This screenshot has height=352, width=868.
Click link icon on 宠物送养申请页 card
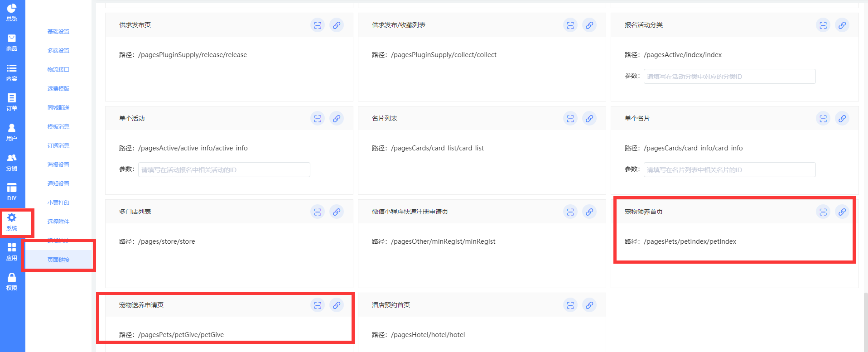coord(337,305)
